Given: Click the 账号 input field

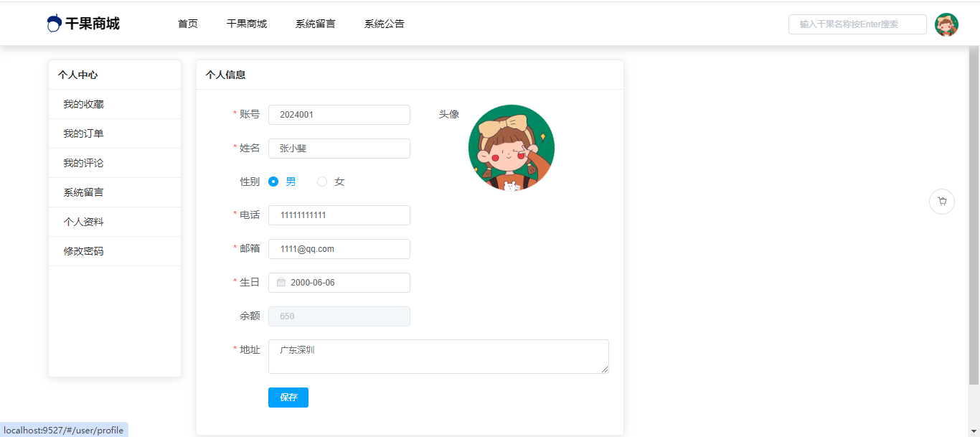Looking at the screenshot, I should pos(339,115).
